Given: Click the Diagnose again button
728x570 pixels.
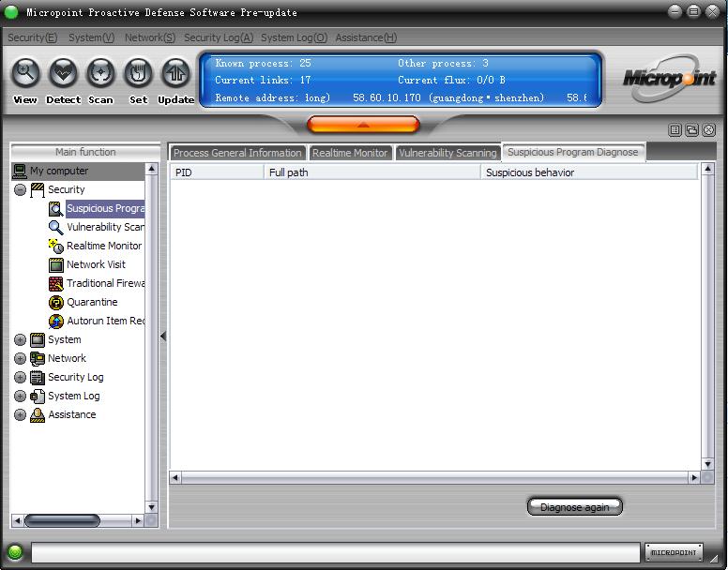Looking at the screenshot, I should 575,507.
